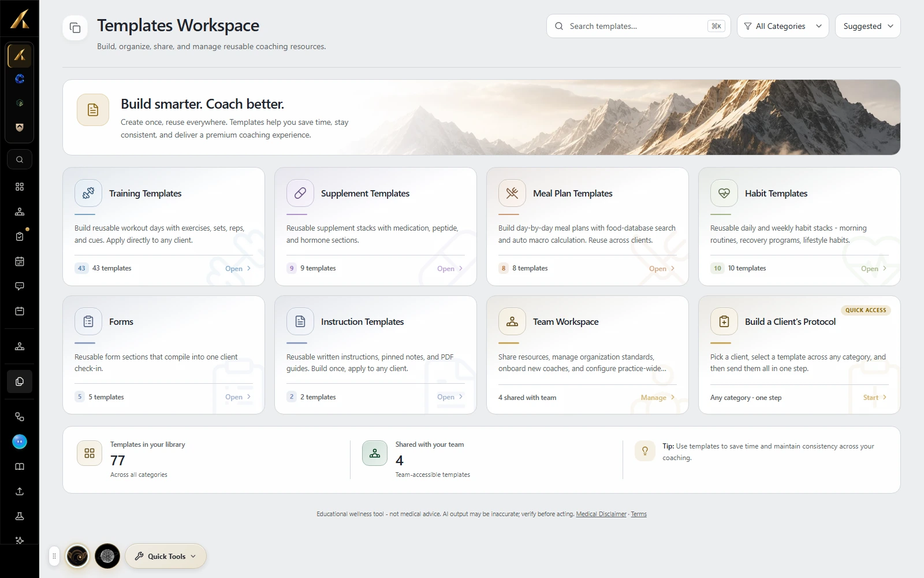Open the Training Templates category
Image resolution: width=924 pixels, height=578 pixels.
coord(238,269)
